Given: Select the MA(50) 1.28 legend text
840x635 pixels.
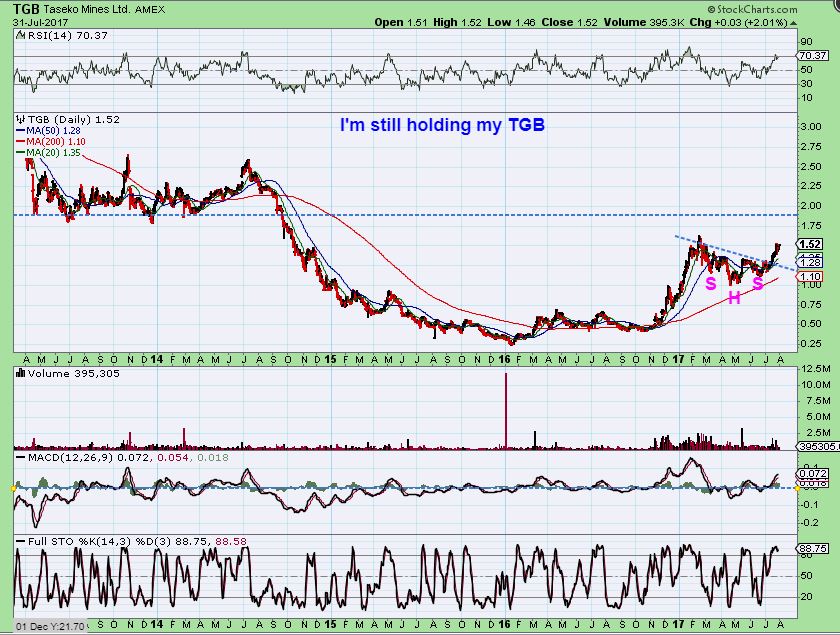Looking at the screenshot, I should click(53, 131).
